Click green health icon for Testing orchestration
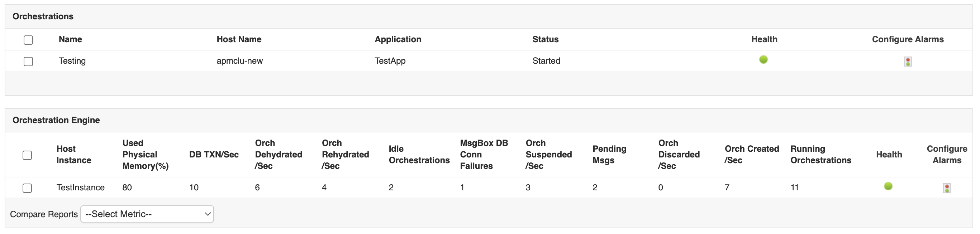The height and width of the screenshot is (234, 980). [x=763, y=60]
